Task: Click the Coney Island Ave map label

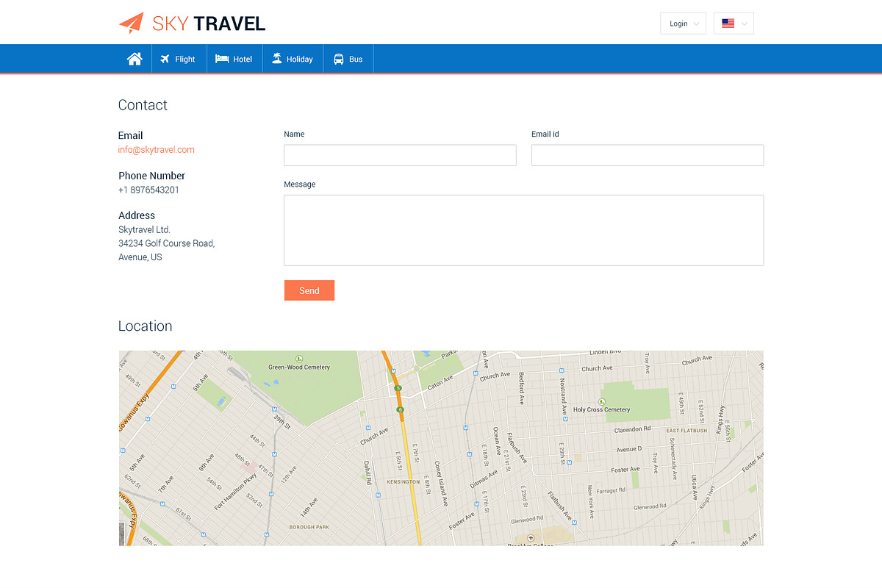Action: coord(441,484)
